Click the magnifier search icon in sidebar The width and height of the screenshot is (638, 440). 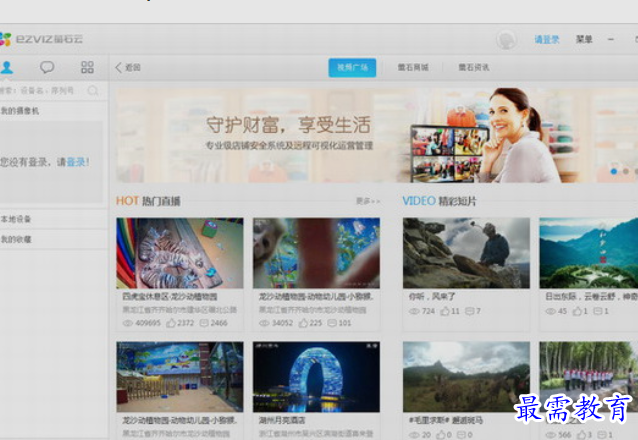click(93, 90)
